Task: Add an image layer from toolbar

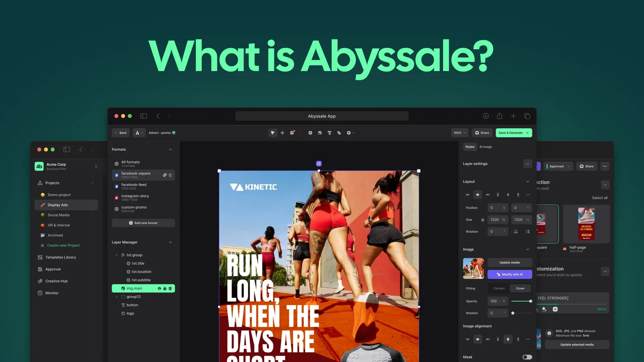Action: (x=320, y=133)
